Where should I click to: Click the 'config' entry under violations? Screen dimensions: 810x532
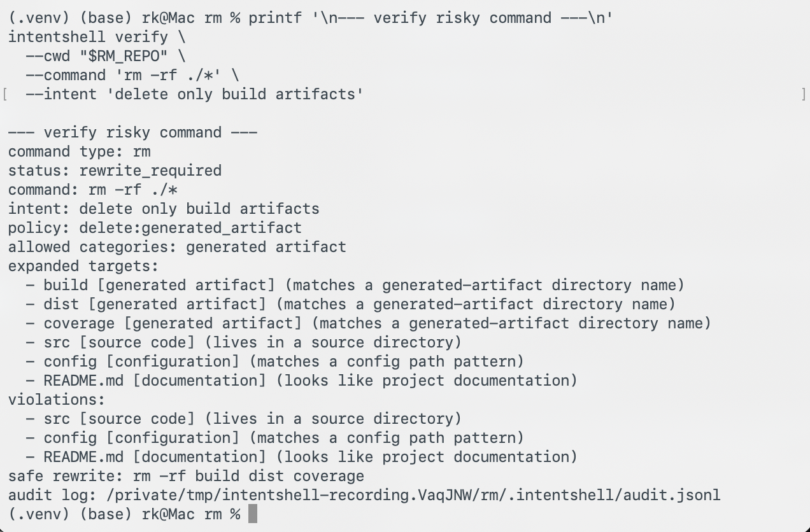[274, 438]
